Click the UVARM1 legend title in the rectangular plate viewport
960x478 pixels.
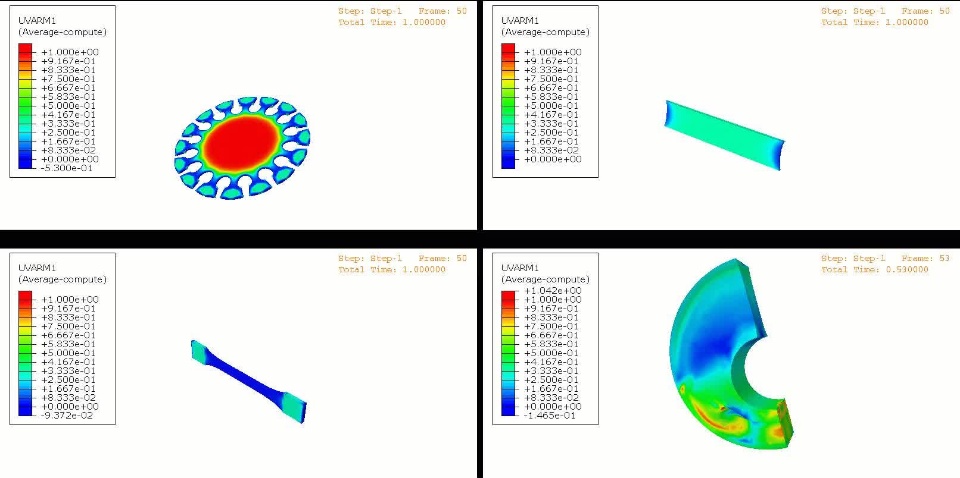[519, 20]
